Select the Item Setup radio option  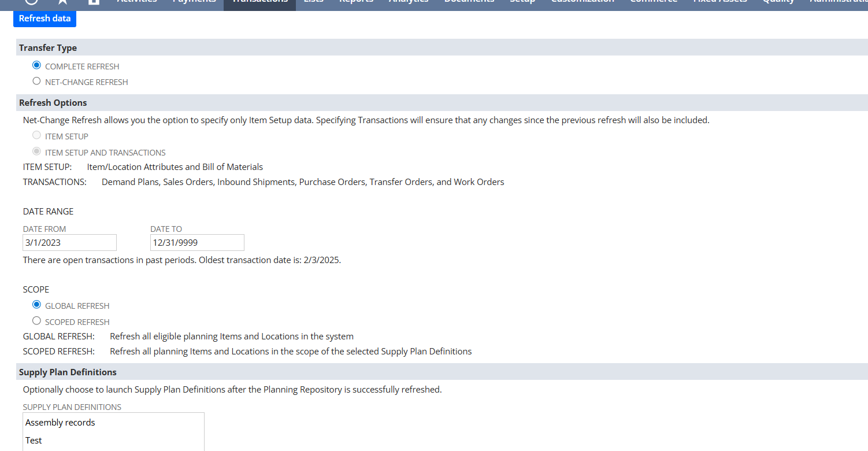pos(37,136)
